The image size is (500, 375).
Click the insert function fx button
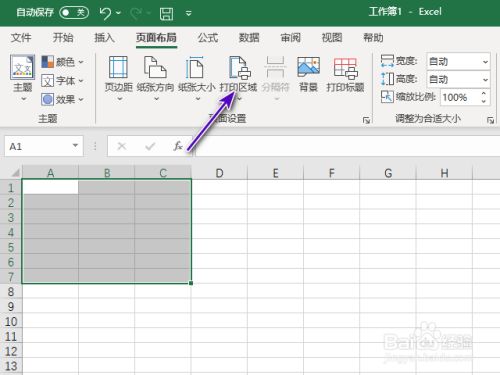point(178,146)
